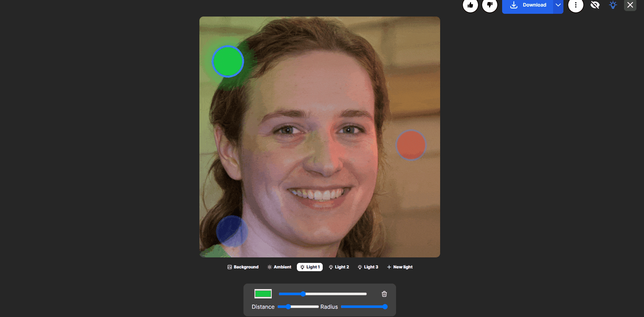Close the editor with the X button

point(630,5)
